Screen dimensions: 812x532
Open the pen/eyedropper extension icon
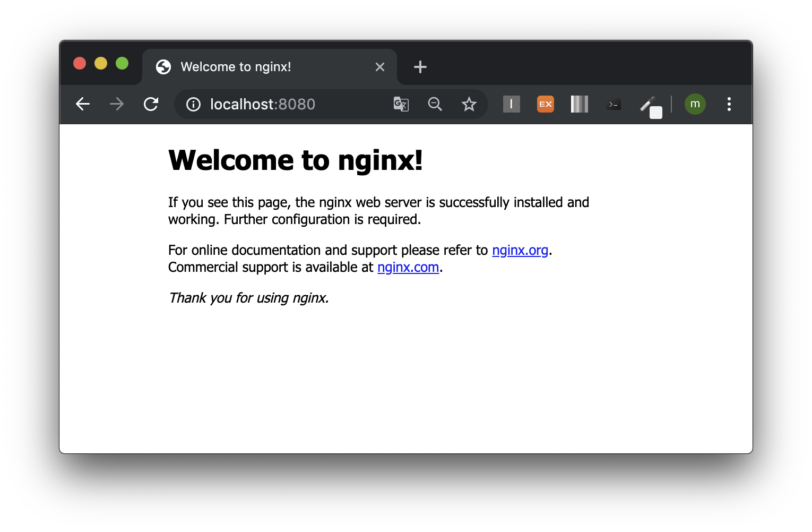651,106
